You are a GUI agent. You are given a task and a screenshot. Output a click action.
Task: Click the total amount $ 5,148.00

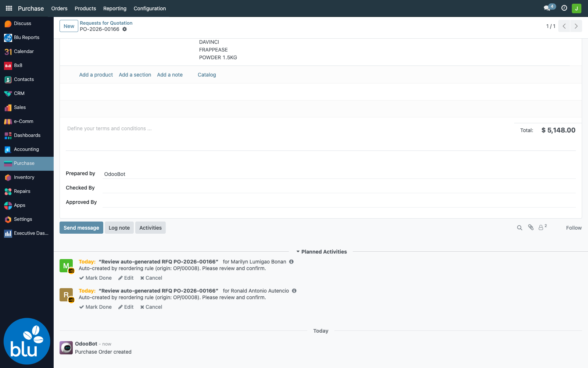click(558, 130)
